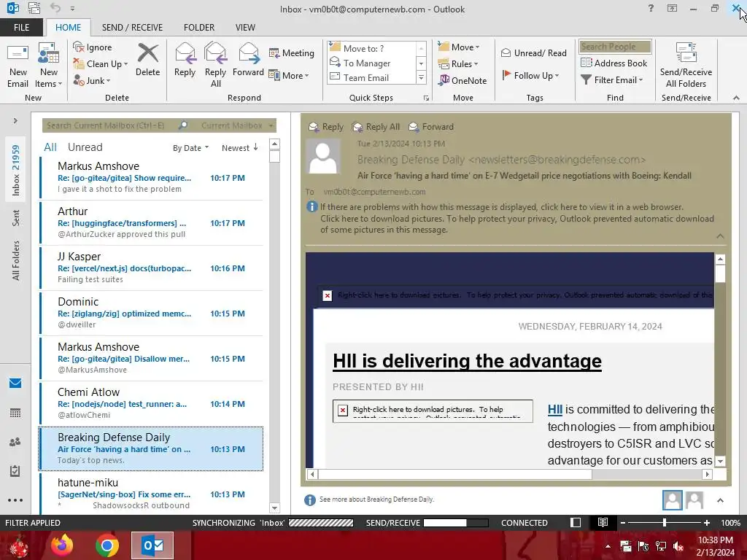747x560 pixels.
Task: Open the Rules dropdown
Action: click(458, 64)
